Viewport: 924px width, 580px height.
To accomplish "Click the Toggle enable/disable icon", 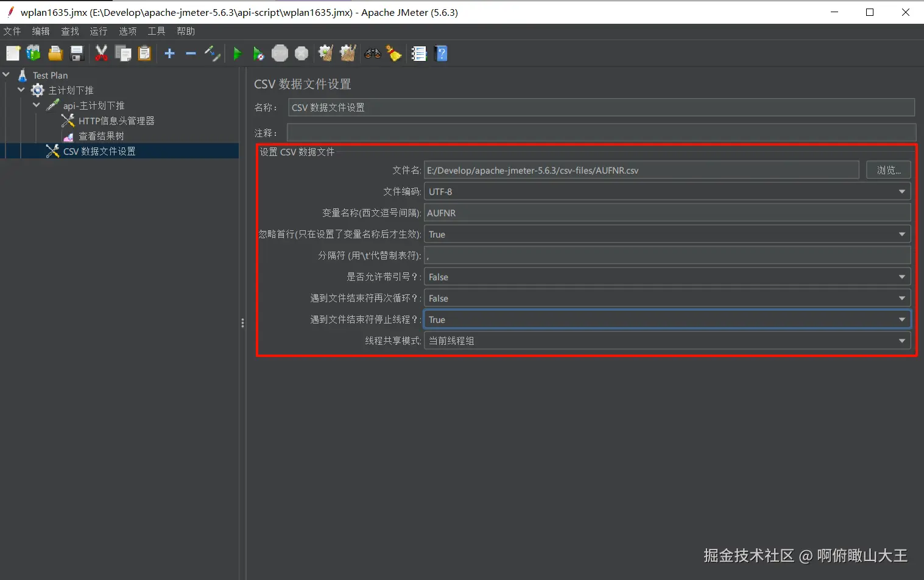I will (x=212, y=54).
